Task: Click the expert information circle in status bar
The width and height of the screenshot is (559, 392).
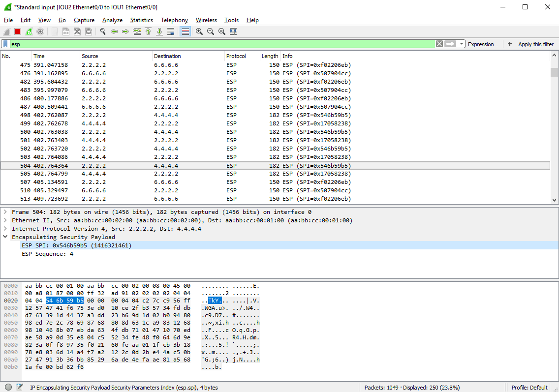Action: click(8, 387)
